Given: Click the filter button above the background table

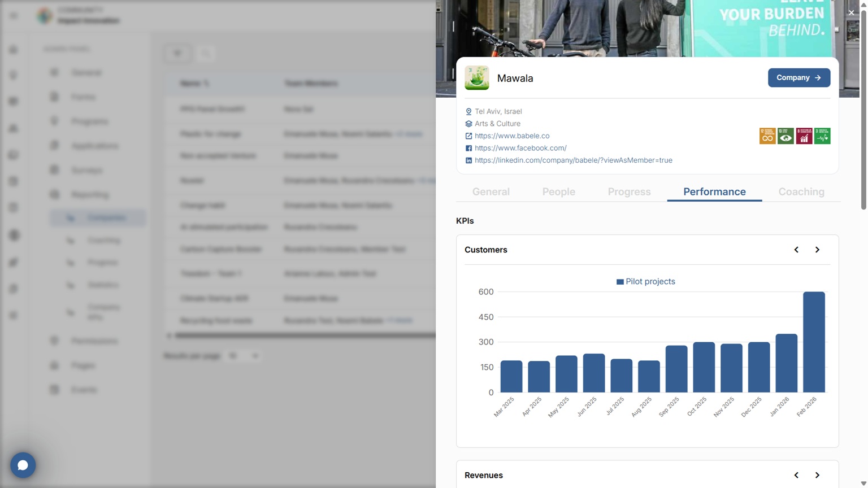Looking at the screenshot, I should [177, 53].
